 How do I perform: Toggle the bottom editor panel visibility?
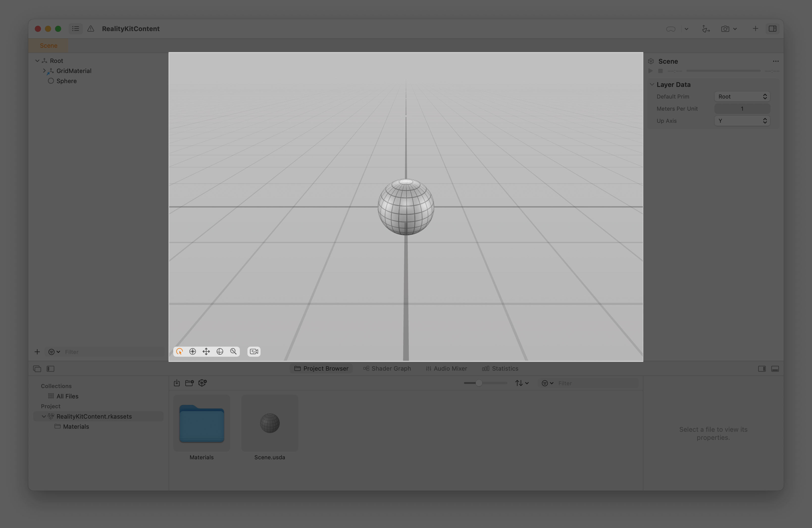[775, 369]
